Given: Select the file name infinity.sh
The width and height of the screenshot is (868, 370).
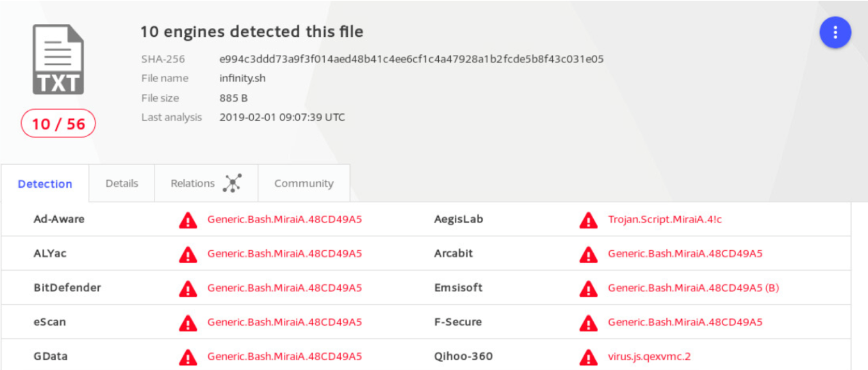Looking at the screenshot, I should pos(241,78).
